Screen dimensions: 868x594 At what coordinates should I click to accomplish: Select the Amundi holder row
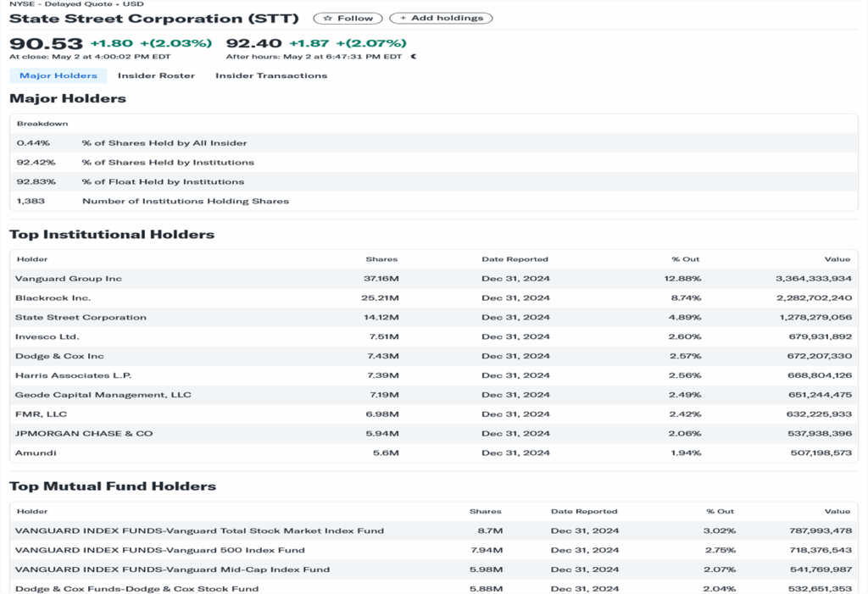[36, 453]
